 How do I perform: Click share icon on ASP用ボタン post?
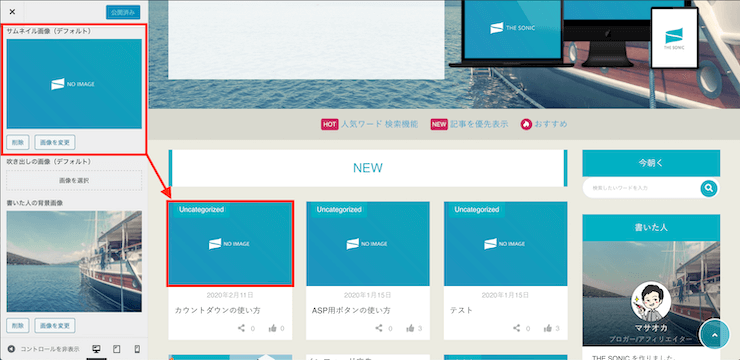click(x=378, y=328)
